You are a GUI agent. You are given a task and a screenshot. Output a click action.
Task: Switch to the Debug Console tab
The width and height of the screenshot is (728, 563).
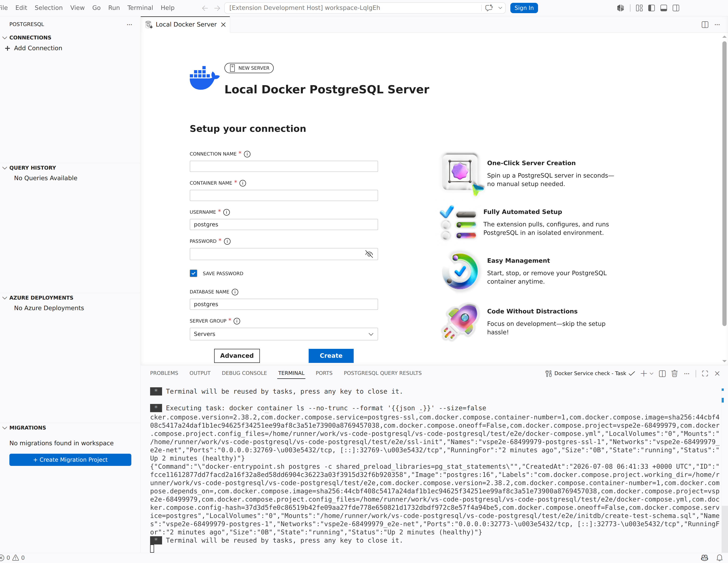(x=244, y=373)
